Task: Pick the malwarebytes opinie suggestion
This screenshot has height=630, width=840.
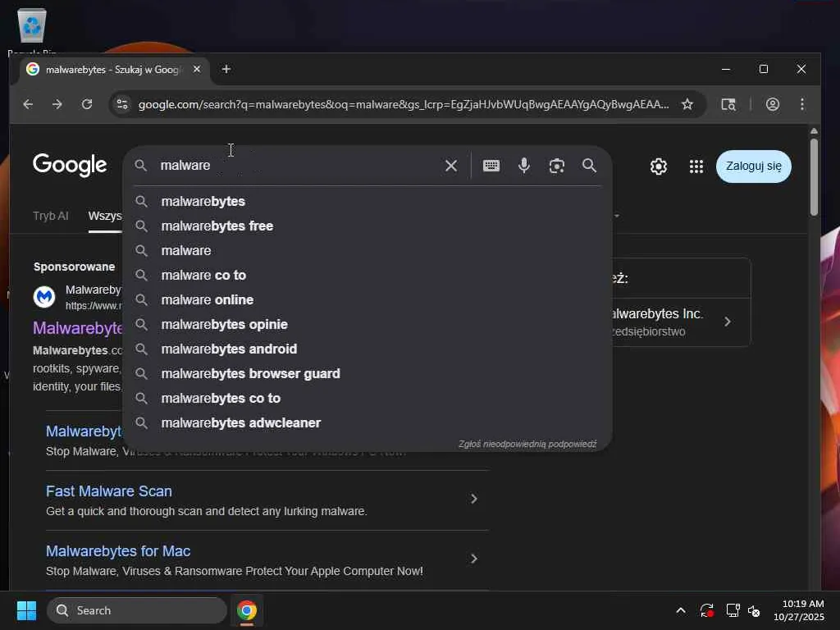Action: [367, 325]
